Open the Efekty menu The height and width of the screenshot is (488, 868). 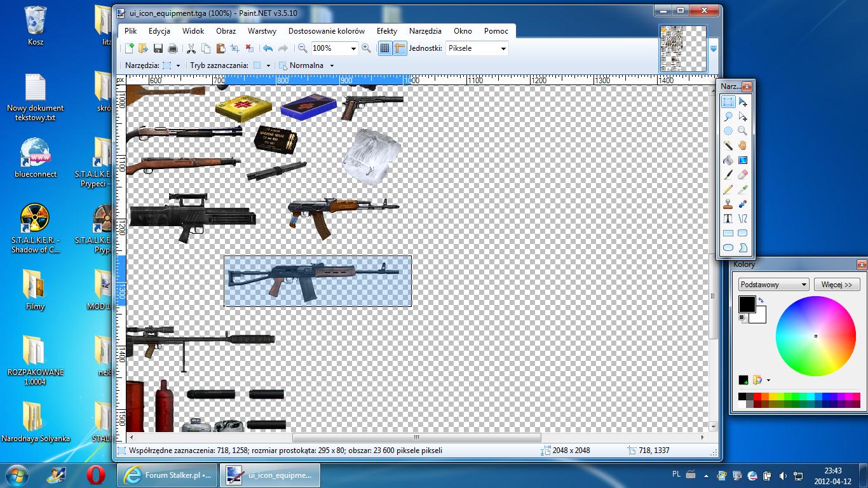pos(387,30)
